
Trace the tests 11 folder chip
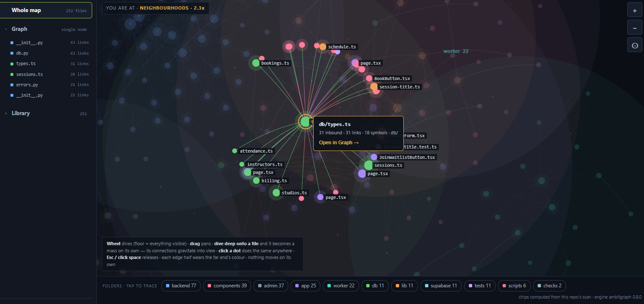tap(480, 286)
